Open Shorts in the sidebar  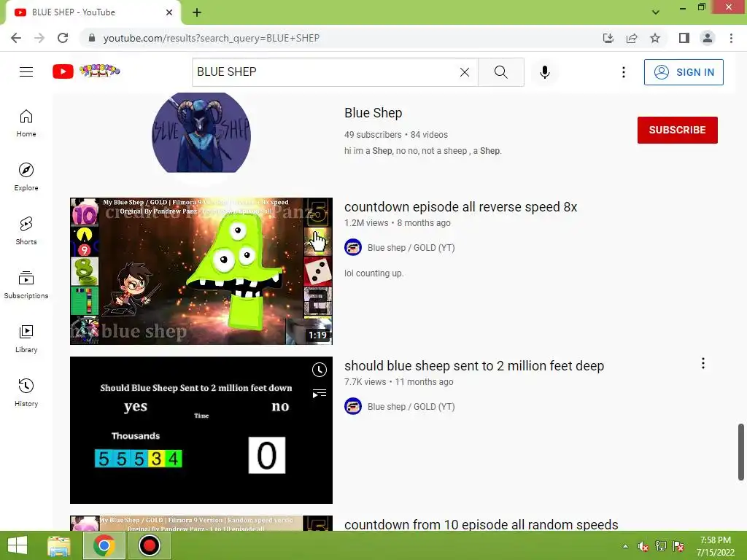(26, 231)
